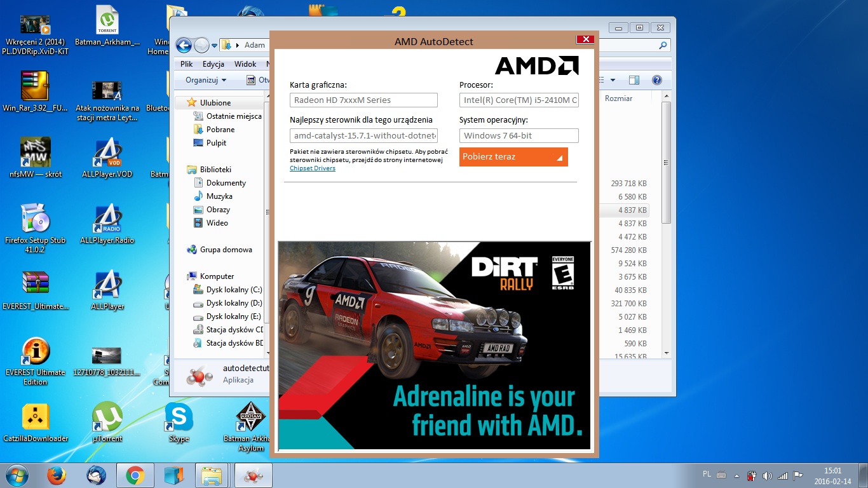Image resolution: width=868 pixels, height=488 pixels.
Task: Open the CatzillaDownloader desktop icon
Action: 35,417
